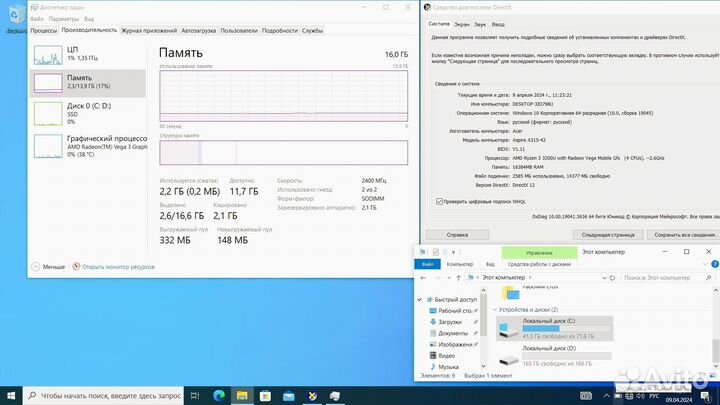
Task: Click the volume icon in system tray
Action: 641,396
